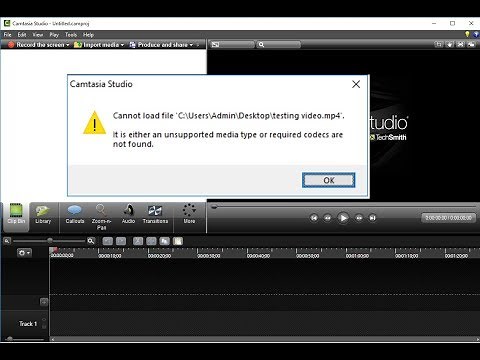This screenshot has height=360, width=480.
Task: Expand the Import media dropdown arrow
Action: [122, 45]
